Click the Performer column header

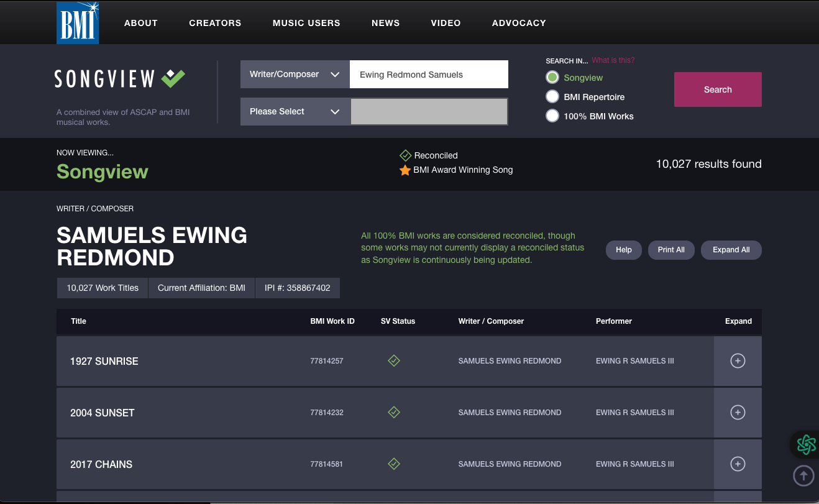pyautogui.click(x=614, y=321)
